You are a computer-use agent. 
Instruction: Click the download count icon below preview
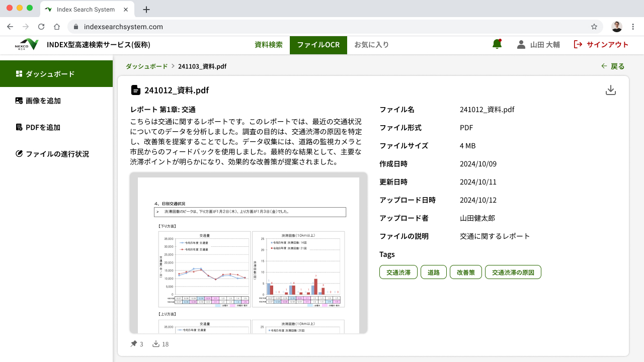tap(156, 344)
